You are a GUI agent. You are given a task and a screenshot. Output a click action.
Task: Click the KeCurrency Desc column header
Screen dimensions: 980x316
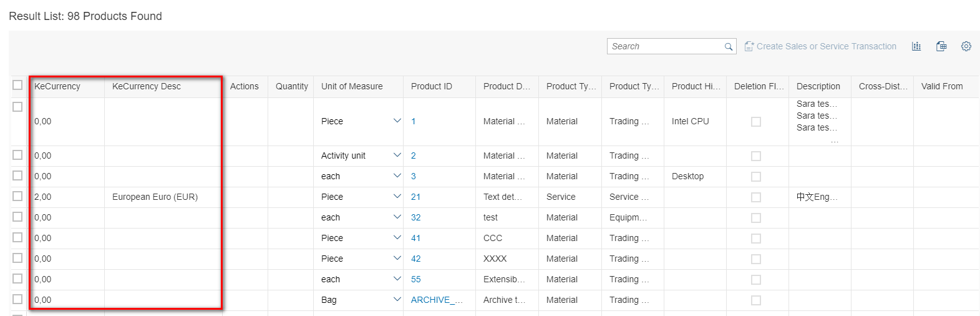tap(147, 86)
